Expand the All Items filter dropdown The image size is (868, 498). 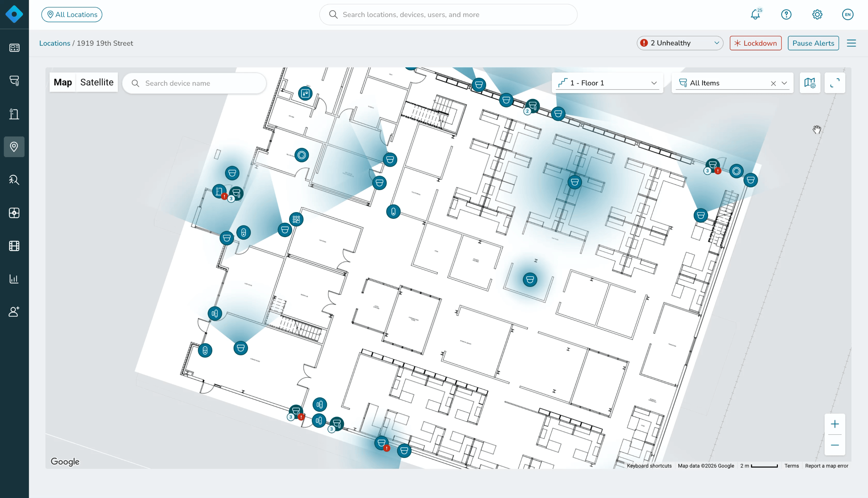[784, 83]
